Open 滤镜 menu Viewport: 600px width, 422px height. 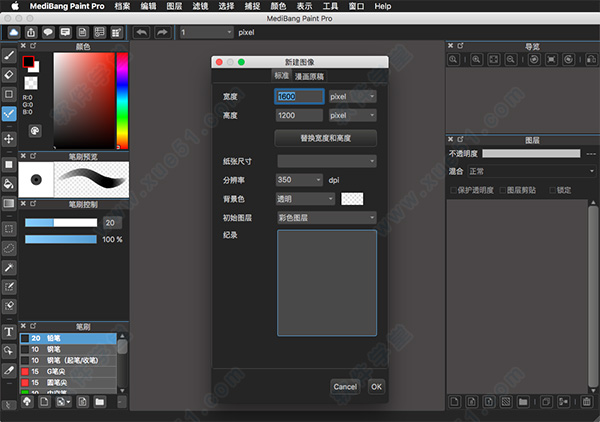[201, 6]
